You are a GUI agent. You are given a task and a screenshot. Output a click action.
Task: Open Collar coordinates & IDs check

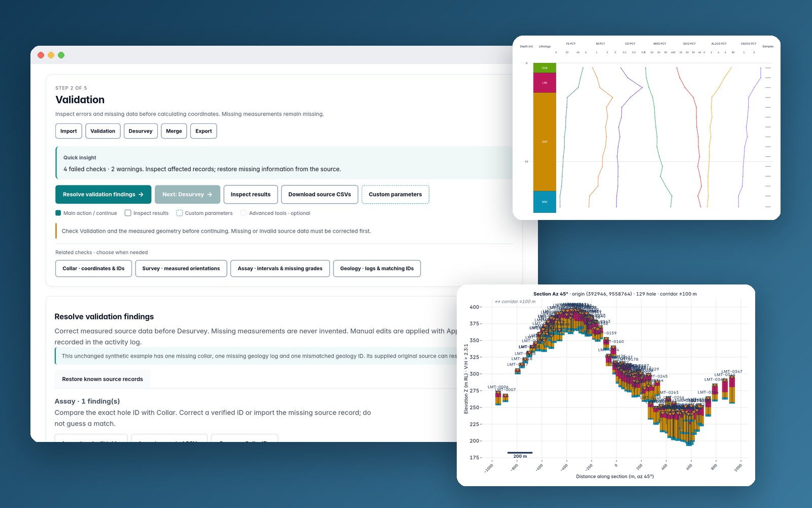click(93, 269)
